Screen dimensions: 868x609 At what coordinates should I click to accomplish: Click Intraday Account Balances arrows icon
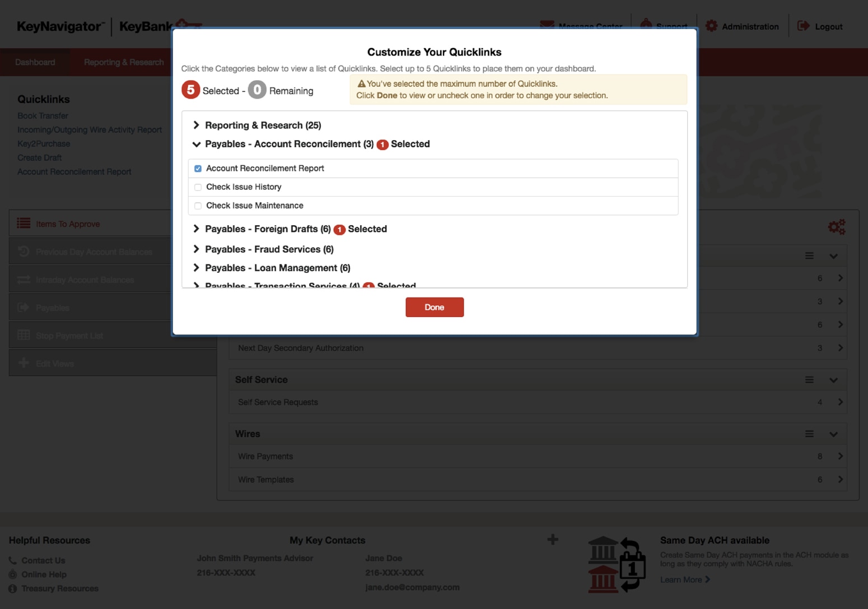coord(24,279)
